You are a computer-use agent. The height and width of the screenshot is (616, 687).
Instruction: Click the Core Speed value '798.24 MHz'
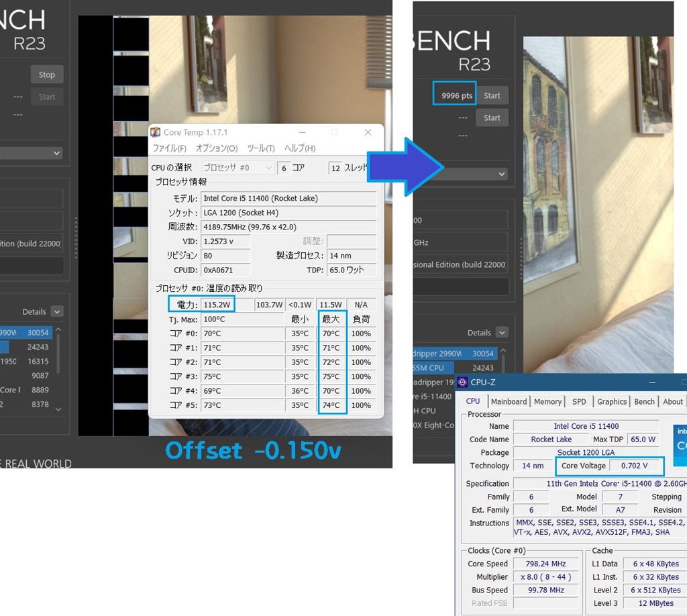click(546, 564)
